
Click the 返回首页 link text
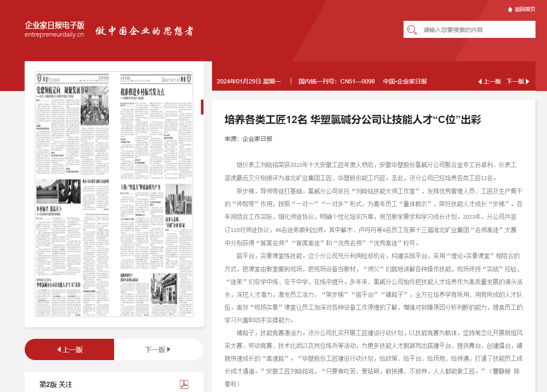(525, 9)
